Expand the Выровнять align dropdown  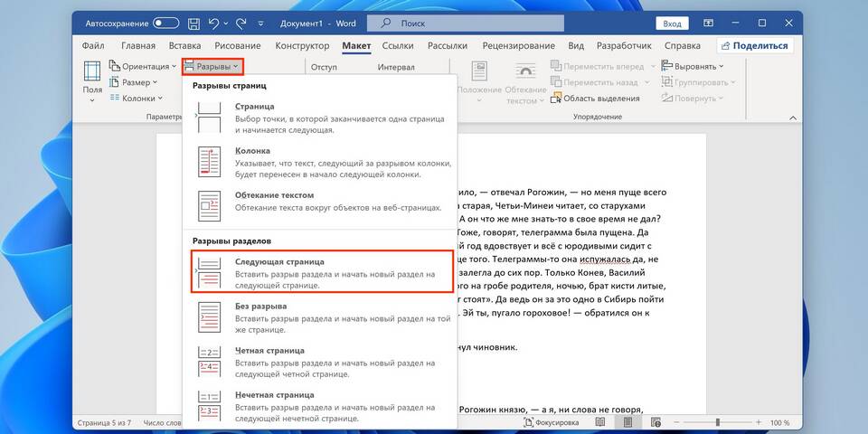click(x=693, y=66)
